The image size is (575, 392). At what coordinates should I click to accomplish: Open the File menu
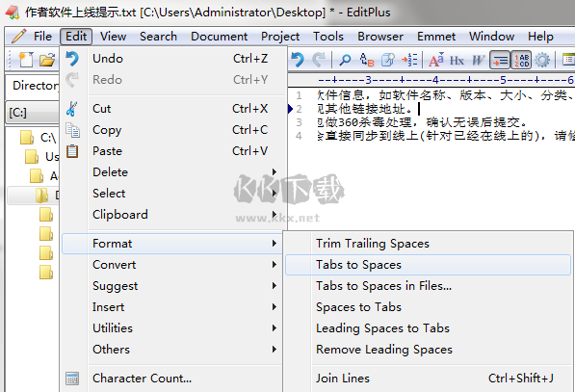pos(42,37)
